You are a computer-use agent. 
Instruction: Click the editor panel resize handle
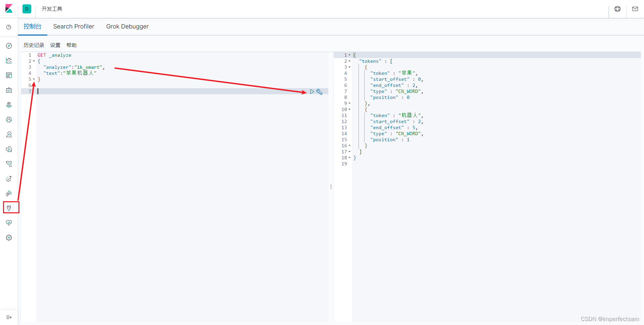(331, 187)
